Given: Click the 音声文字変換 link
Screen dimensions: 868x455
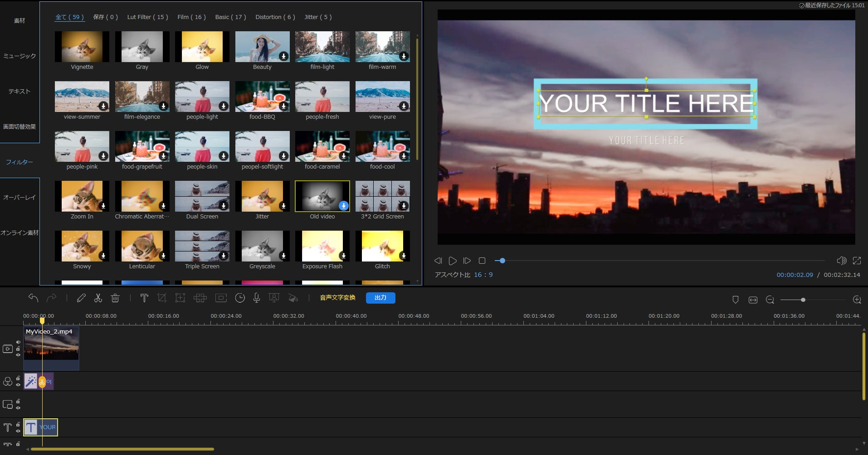Looking at the screenshot, I should click(337, 298).
